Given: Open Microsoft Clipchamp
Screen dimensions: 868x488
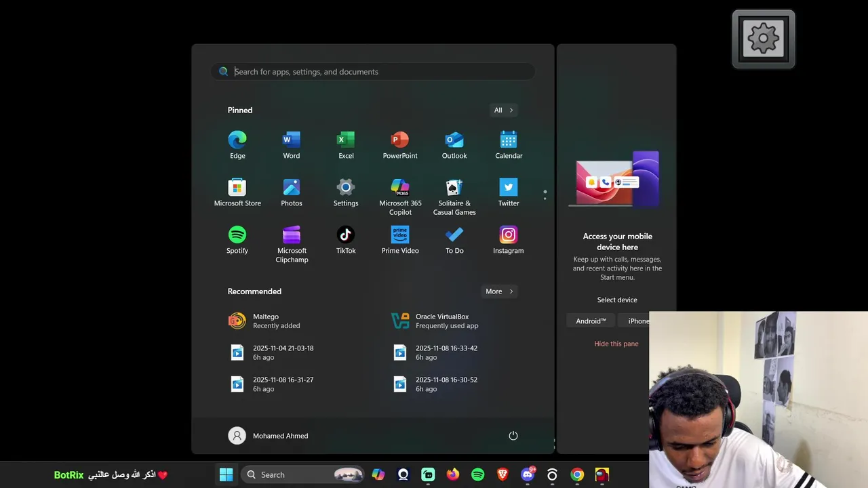Looking at the screenshot, I should pyautogui.click(x=292, y=244).
